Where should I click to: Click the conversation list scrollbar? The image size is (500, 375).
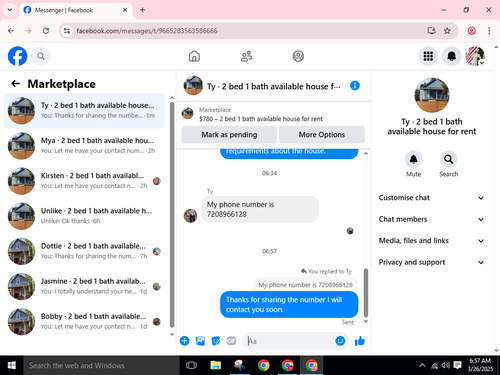coord(172,215)
